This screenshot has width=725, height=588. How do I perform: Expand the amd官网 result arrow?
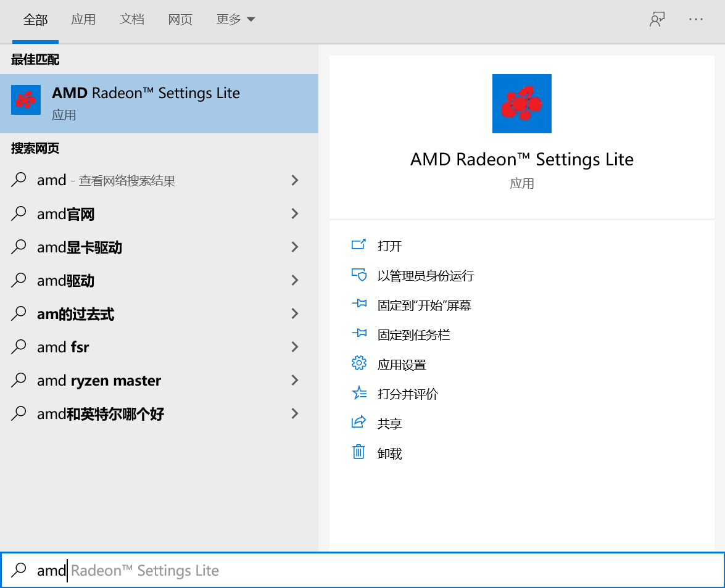click(x=294, y=213)
